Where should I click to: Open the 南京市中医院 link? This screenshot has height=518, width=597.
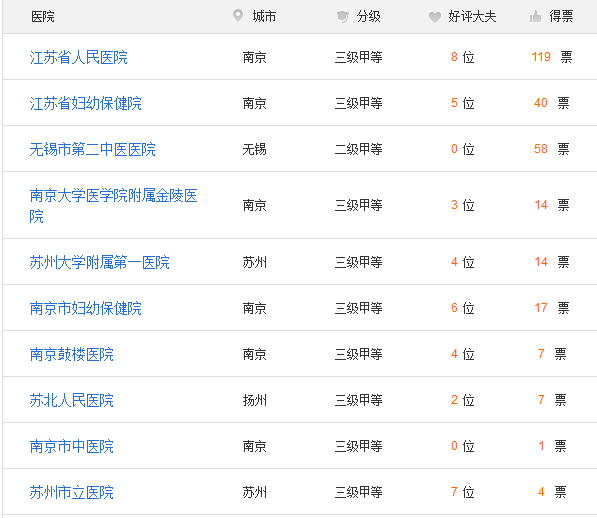coord(72,446)
